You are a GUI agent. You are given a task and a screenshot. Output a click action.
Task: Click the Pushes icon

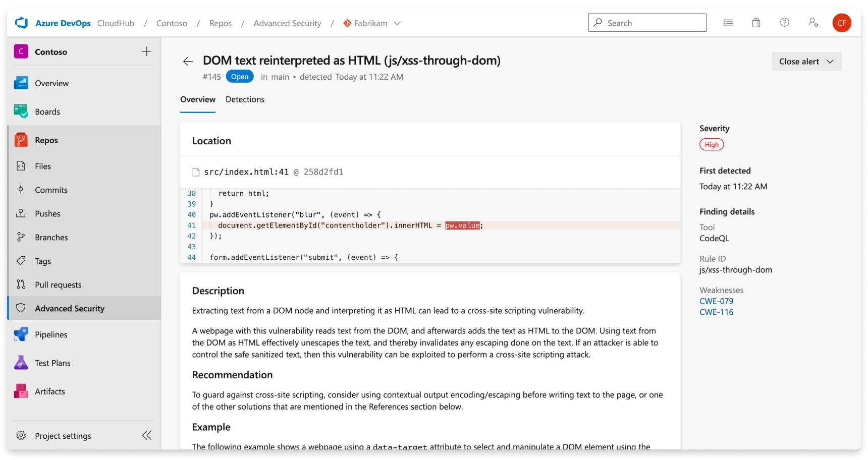[x=21, y=213]
